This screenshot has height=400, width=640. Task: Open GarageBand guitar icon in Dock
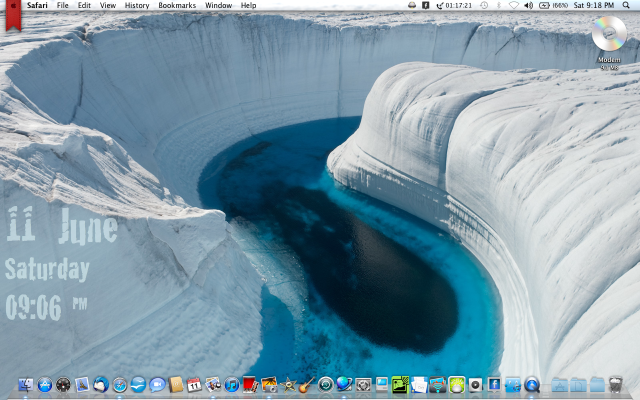307,384
